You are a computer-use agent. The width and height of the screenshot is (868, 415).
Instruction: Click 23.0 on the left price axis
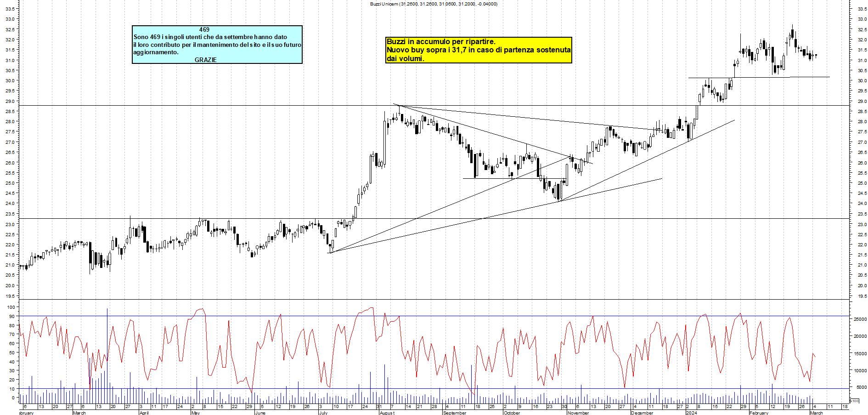11,224
